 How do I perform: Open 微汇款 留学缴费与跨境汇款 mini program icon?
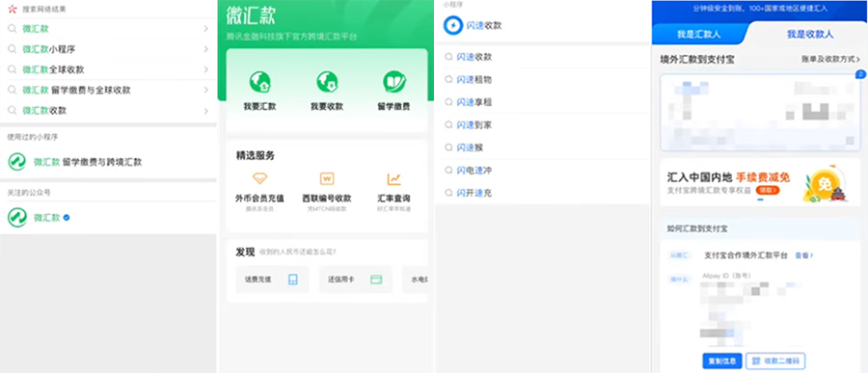[x=17, y=162]
